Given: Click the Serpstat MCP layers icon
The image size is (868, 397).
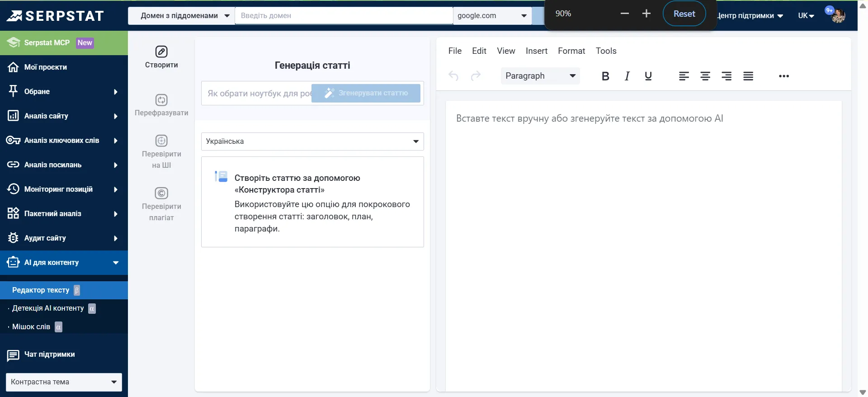Looking at the screenshot, I should (13, 43).
